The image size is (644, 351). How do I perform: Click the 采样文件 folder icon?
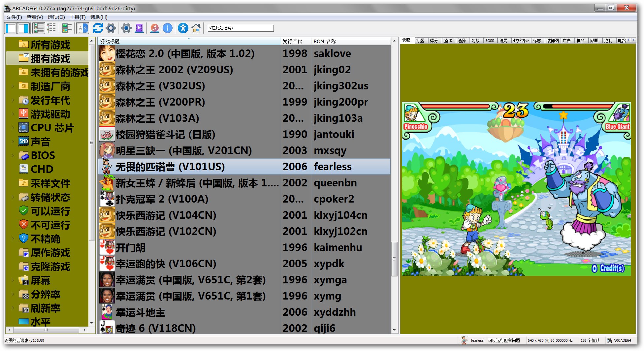(23, 183)
